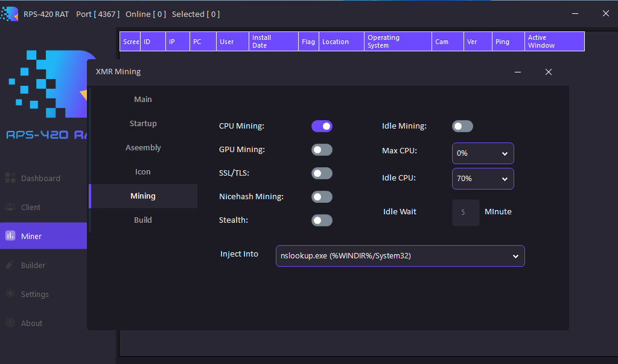Select the Miner chart icon

pos(10,236)
